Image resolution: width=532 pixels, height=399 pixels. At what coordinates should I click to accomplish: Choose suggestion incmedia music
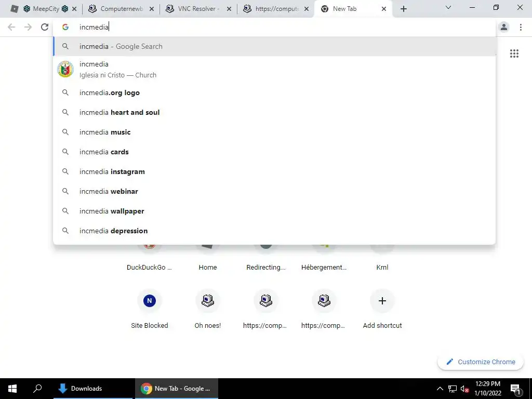click(274, 132)
